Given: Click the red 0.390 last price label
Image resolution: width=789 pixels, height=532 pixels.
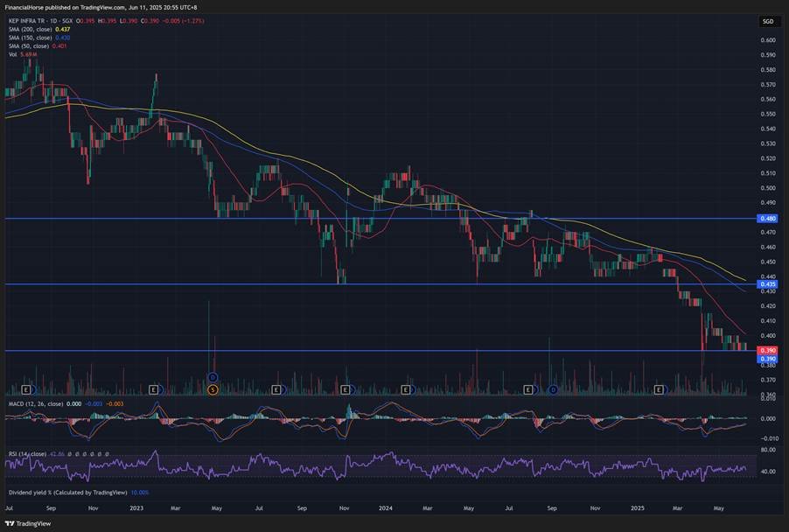Looking at the screenshot, I should tap(767, 350).
